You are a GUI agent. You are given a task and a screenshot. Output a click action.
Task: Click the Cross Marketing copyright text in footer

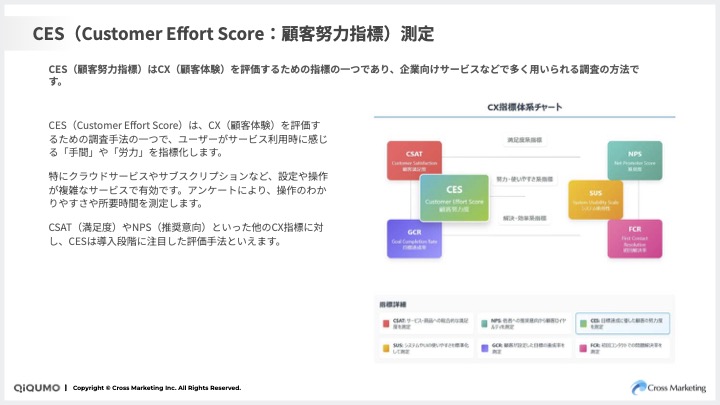click(157, 388)
